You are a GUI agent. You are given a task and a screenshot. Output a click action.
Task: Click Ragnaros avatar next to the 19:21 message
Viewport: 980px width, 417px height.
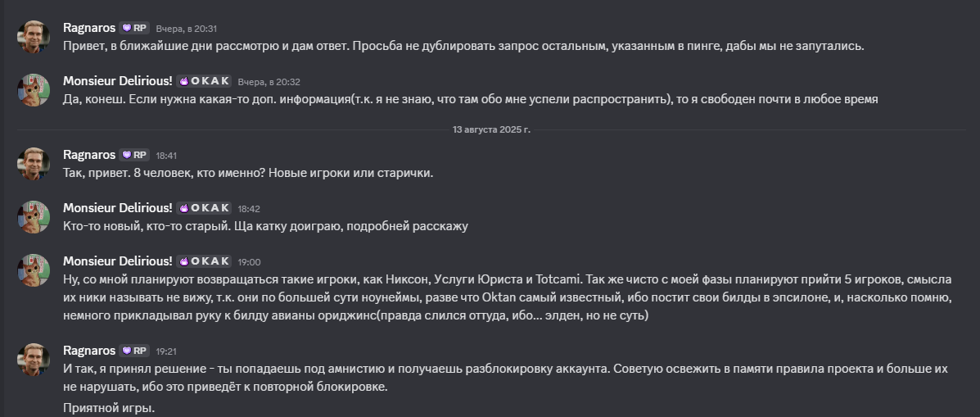point(33,360)
